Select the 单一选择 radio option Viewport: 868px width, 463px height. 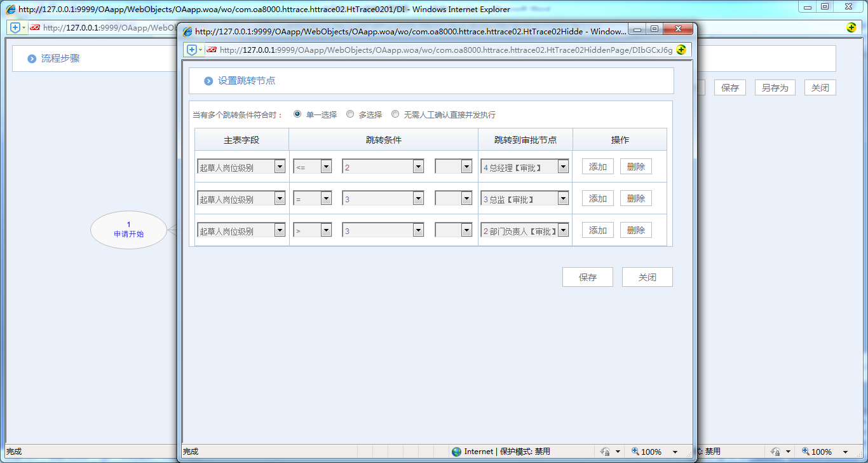[297, 114]
